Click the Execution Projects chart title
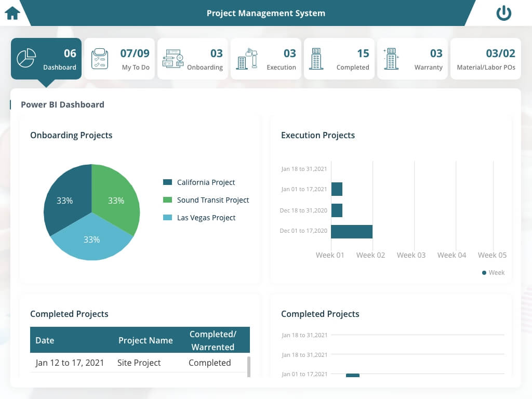This screenshot has height=399, width=532. 318,135
